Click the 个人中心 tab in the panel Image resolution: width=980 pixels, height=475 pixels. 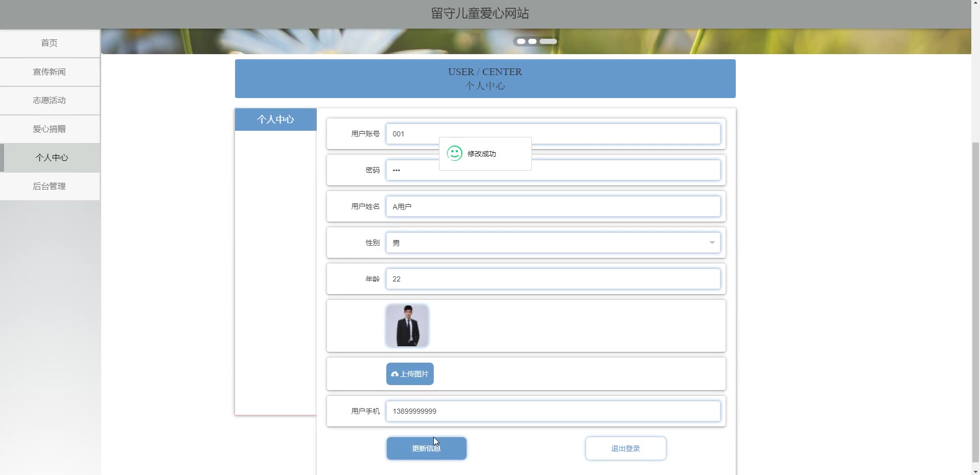coord(275,120)
